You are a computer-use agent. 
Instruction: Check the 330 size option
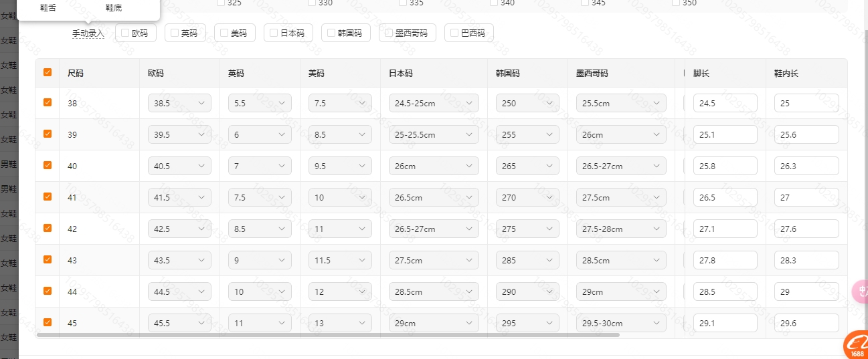[x=312, y=3]
